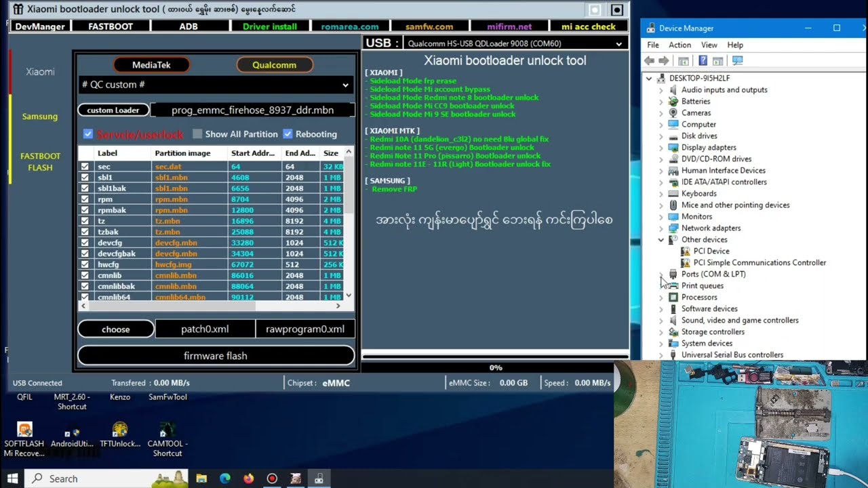Click the partition list horizontal scrollbar

(x=211, y=306)
